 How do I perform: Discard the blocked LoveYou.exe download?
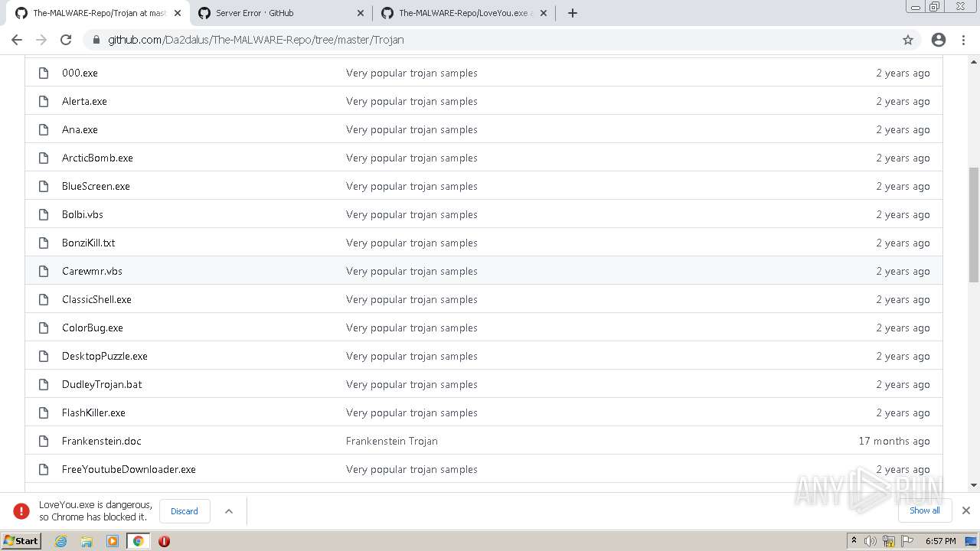tap(185, 511)
